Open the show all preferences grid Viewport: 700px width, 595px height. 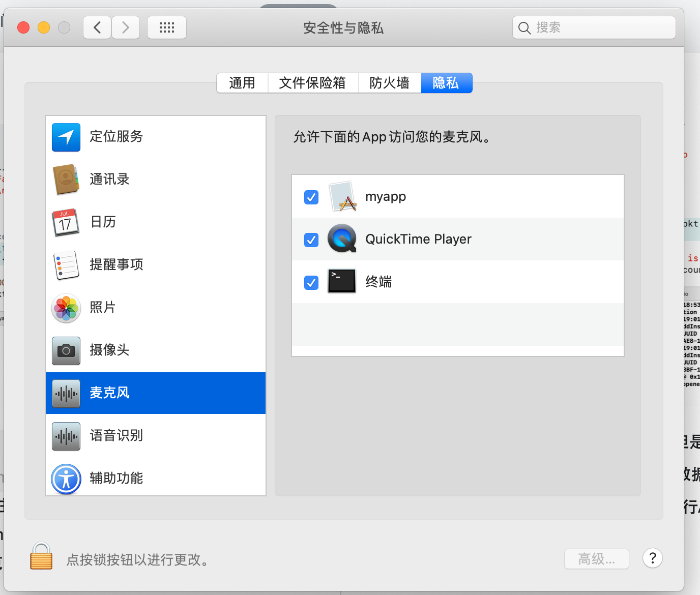167,27
